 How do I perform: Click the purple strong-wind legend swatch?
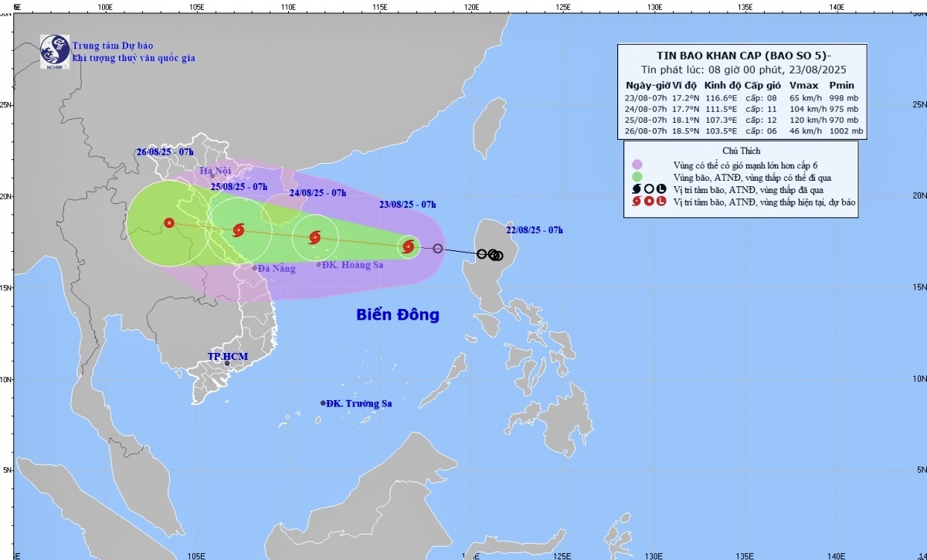(637, 164)
